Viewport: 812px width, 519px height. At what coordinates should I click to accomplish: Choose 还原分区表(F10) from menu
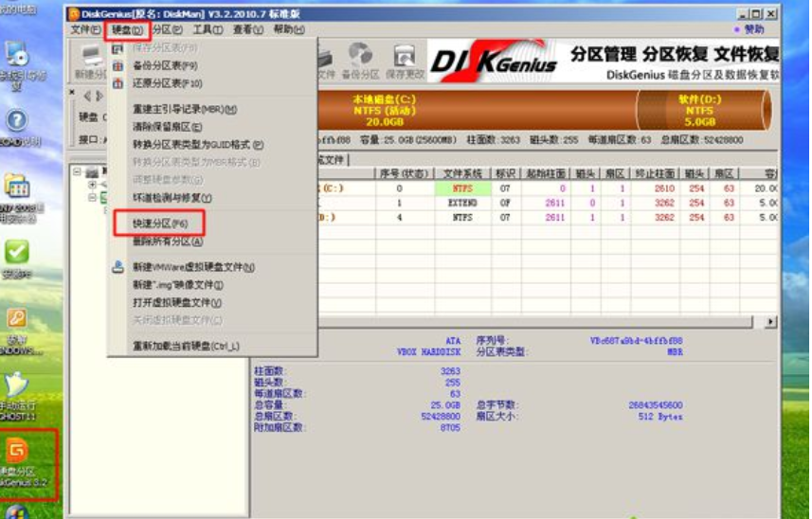coord(212,83)
